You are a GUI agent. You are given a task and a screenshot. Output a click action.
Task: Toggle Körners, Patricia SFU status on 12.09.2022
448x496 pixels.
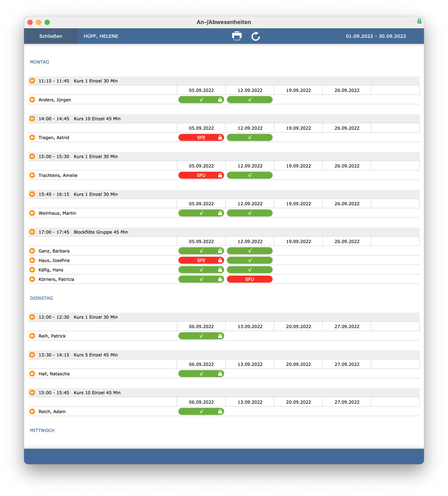(250, 279)
